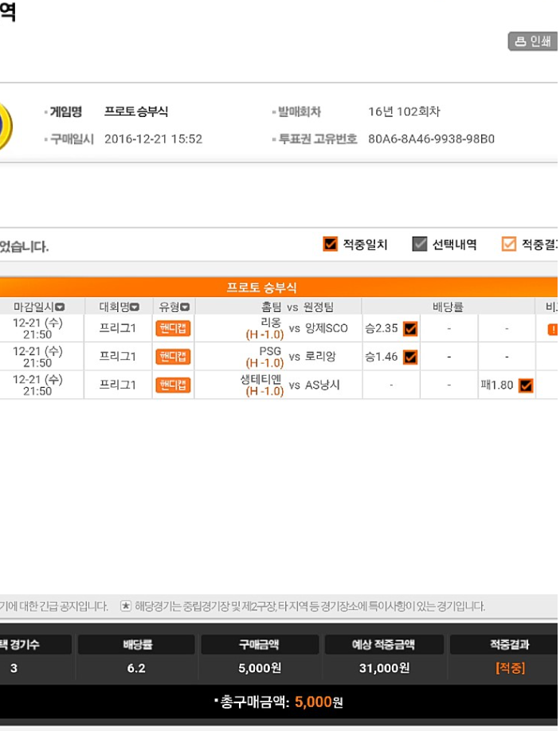Click the yellow game logo icon

pos(6,126)
